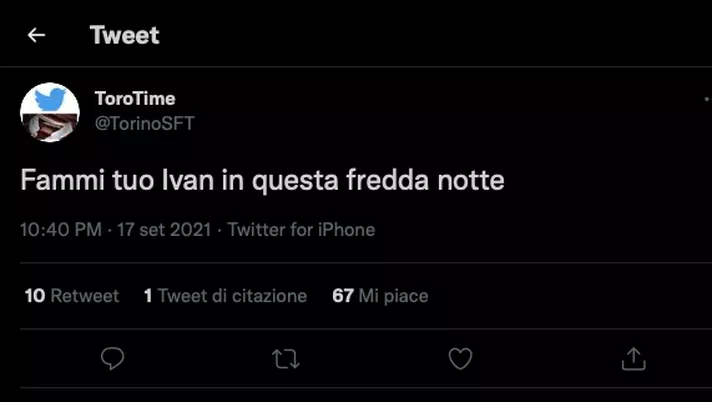This screenshot has width=712, height=402.
Task: Open the more options dots on tweet
Action: 707,99
